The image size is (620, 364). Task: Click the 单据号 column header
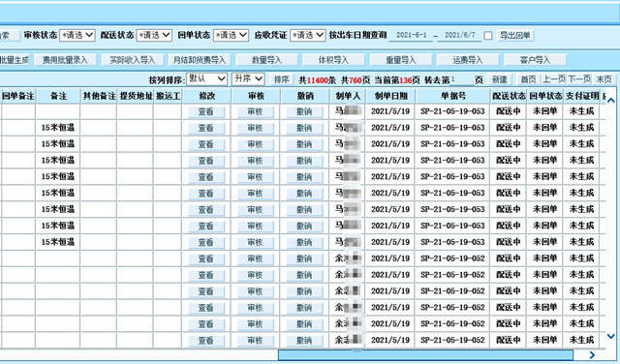[452, 96]
